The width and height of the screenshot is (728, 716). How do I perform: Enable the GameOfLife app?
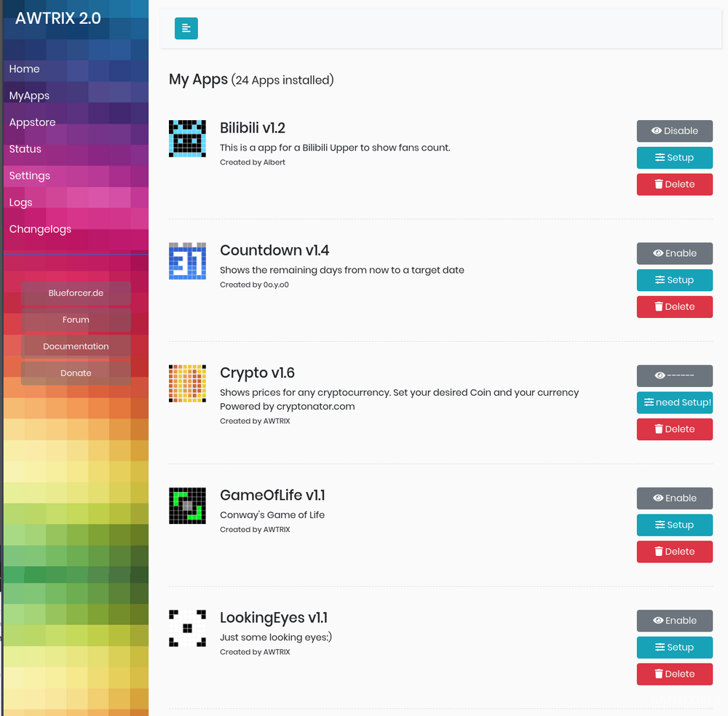pos(675,498)
